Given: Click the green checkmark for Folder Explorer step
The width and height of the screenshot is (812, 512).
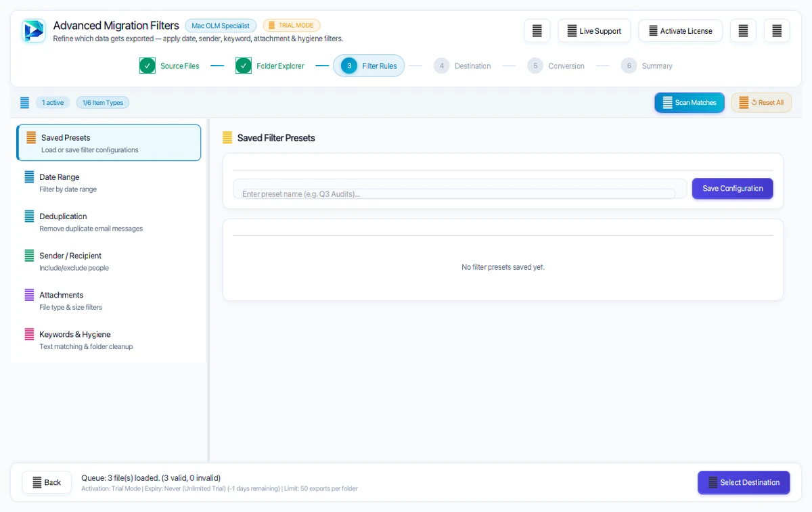Looking at the screenshot, I should [244, 66].
